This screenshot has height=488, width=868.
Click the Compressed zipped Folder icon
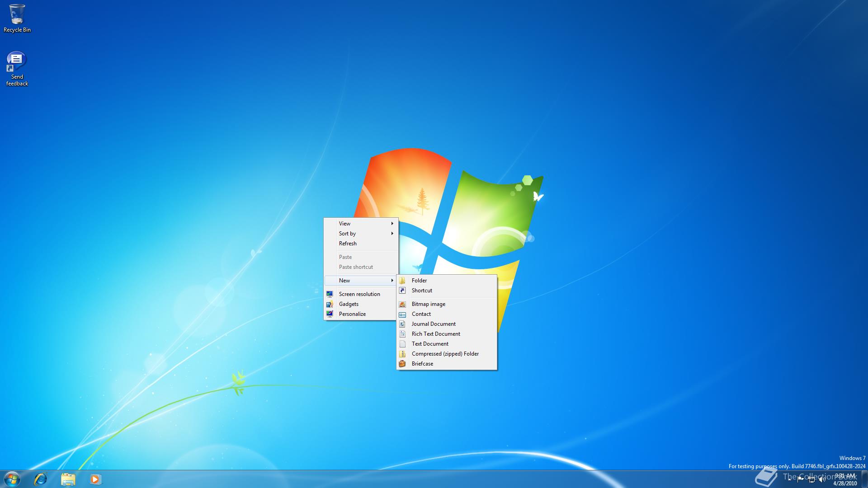(402, 354)
